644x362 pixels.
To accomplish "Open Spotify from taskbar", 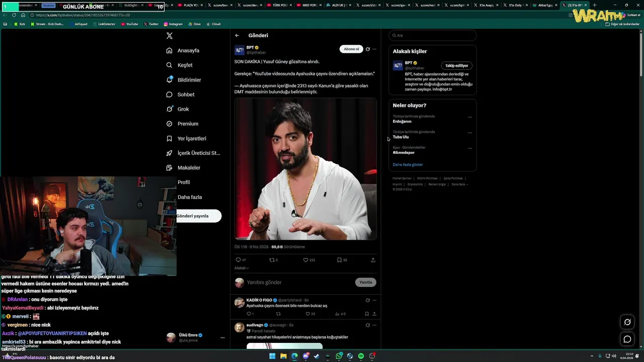I will pos(361,356).
